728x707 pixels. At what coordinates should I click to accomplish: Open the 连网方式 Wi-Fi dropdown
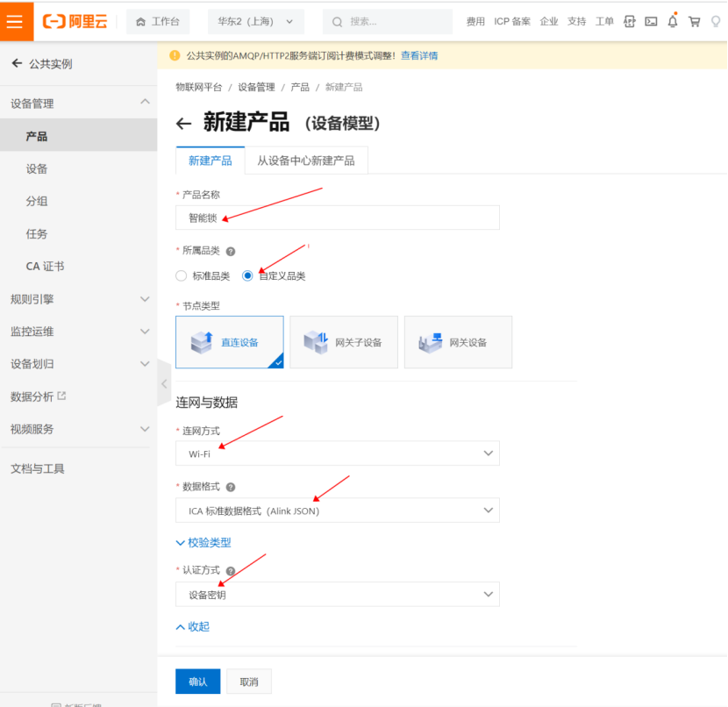(338, 453)
